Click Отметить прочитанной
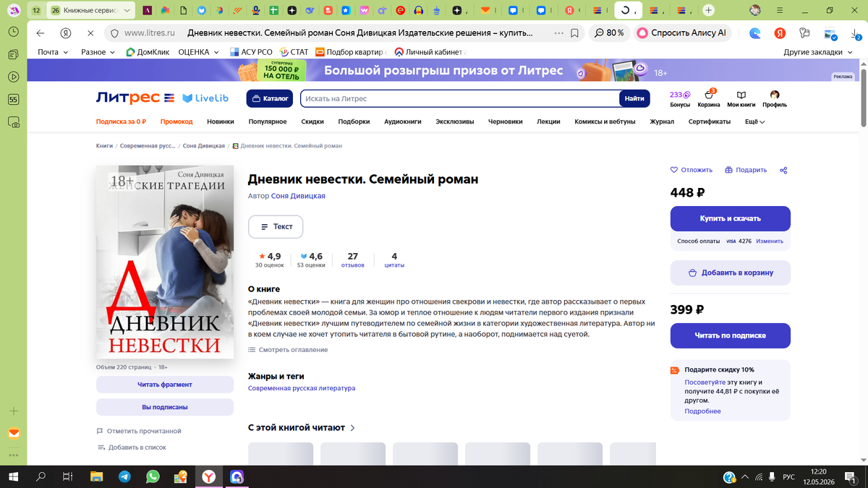Screen dimensions: 868x488 [139, 431]
